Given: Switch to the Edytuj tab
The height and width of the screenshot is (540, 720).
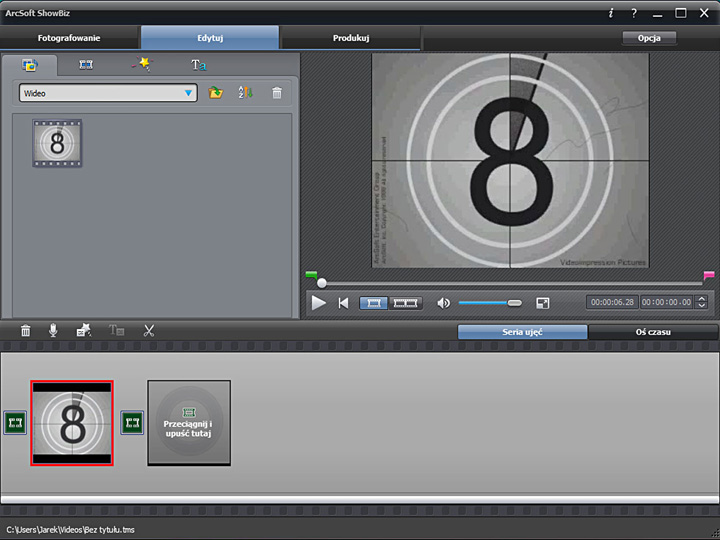Looking at the screenshot, I should pyautogui.click(x=210, y=38).
